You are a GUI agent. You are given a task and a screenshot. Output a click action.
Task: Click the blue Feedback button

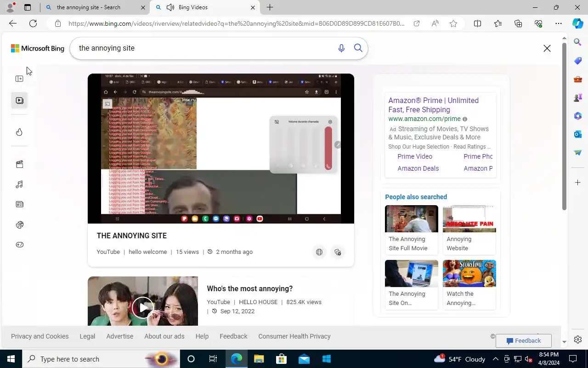[524, 341]
